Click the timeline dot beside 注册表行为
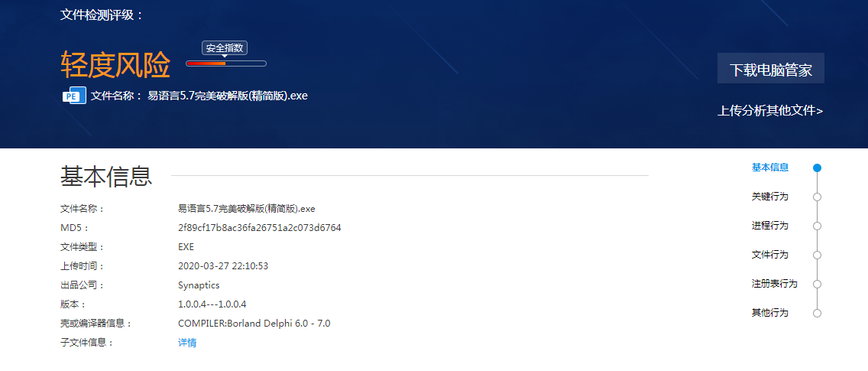 coord(817,284)
